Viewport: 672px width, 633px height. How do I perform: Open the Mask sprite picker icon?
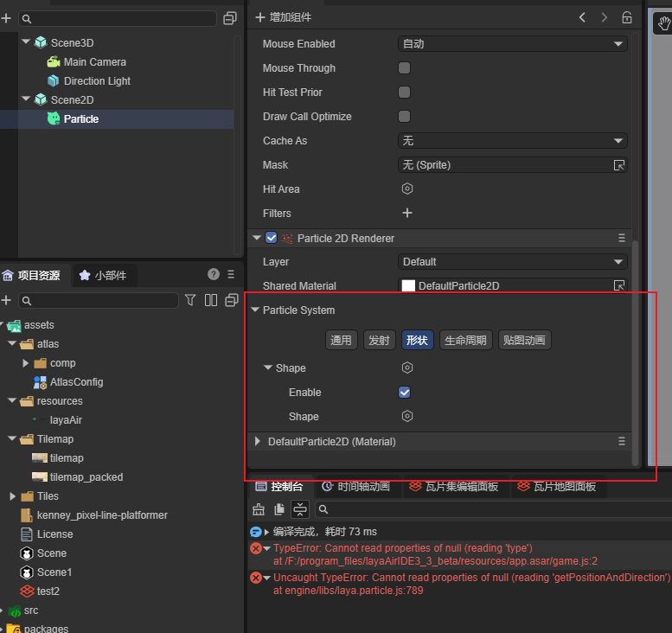tap(619, 165)
